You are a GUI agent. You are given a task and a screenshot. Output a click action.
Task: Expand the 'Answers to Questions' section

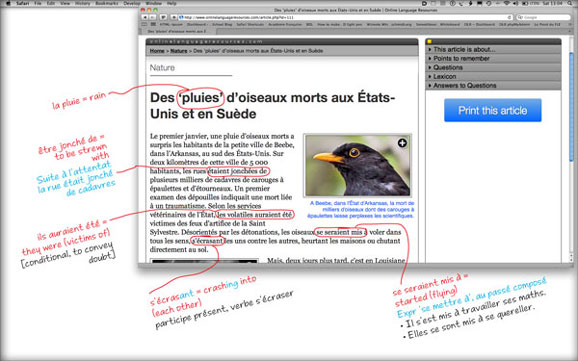tap(493, 86)
